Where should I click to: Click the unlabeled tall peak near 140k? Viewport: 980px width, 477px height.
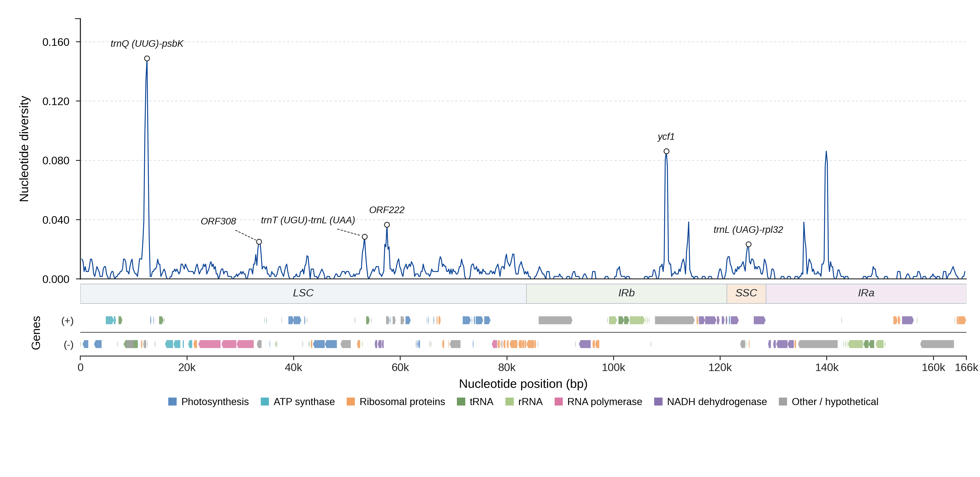(x=826, y=152)
